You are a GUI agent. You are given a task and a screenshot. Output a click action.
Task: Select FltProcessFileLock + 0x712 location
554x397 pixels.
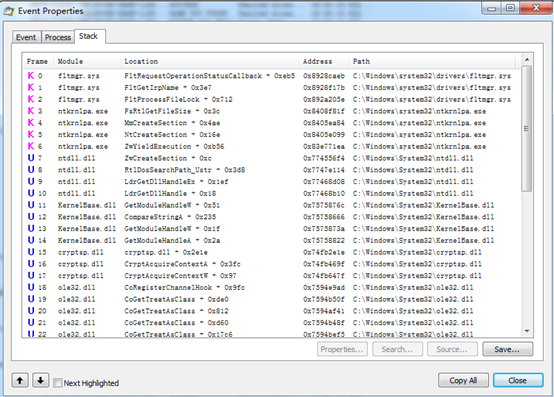(178, 99)
